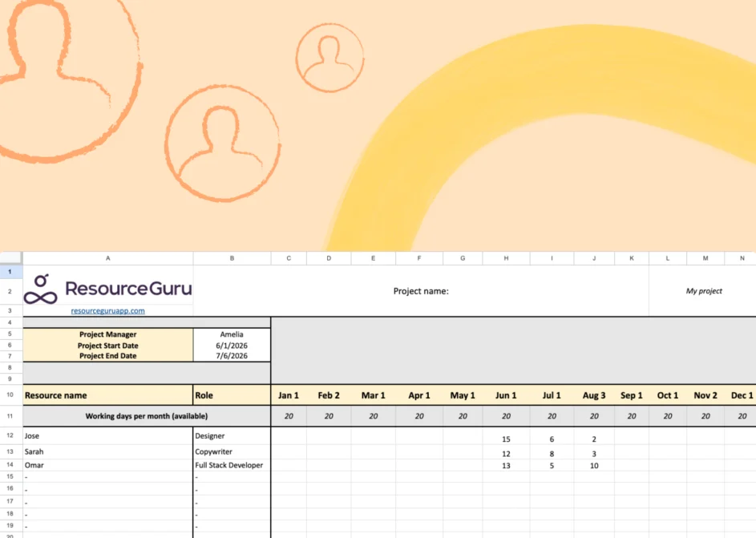756x538 pixels.
Task: Select the 'Jose' resource name cell
Action: click(x=108, y=436)
